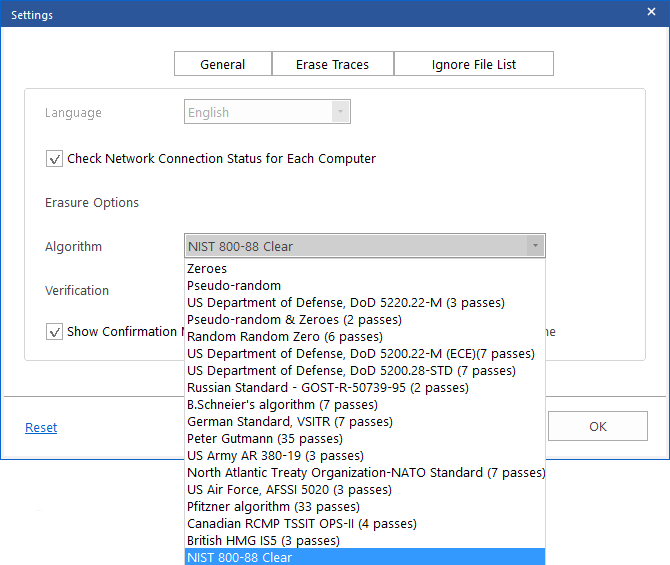This screenshot has width=670, height=565.
Task: Open the Ignore File List tab
Action: tap(473, 64)
